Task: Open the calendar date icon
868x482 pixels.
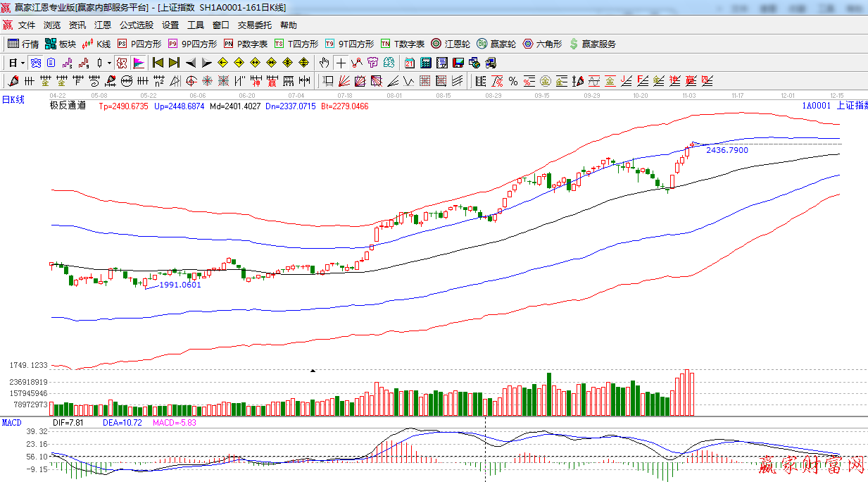Action: [409, 63]
